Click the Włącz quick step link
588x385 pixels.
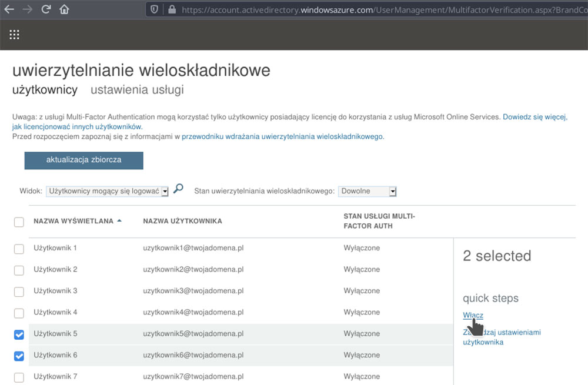473,316
